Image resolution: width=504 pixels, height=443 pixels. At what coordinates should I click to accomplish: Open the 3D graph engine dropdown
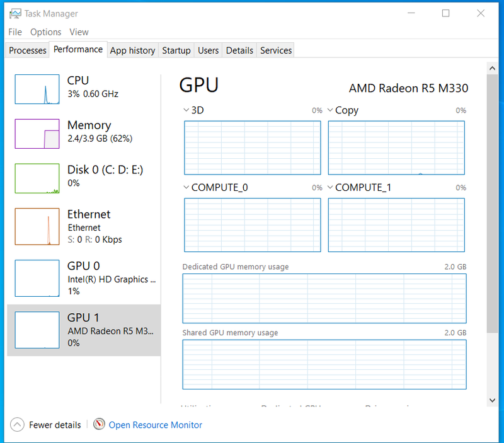click(x=186, y=110)
